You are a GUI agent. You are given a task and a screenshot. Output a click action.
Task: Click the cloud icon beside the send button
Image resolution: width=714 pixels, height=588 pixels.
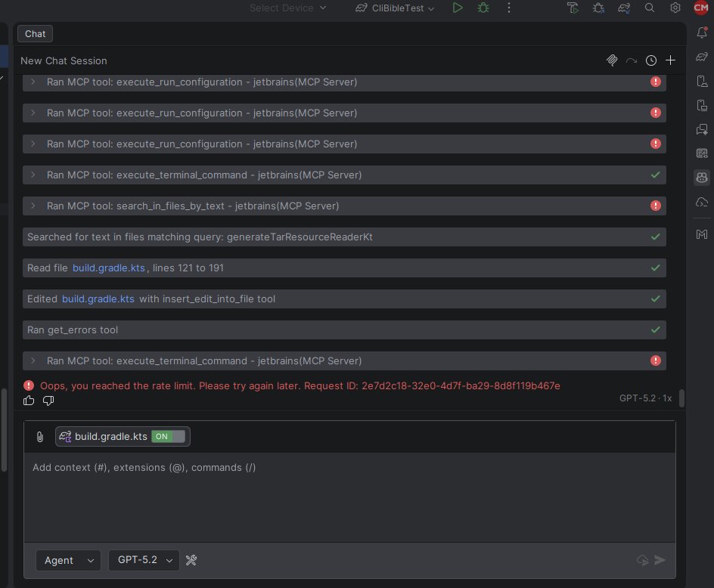point(642,560)
